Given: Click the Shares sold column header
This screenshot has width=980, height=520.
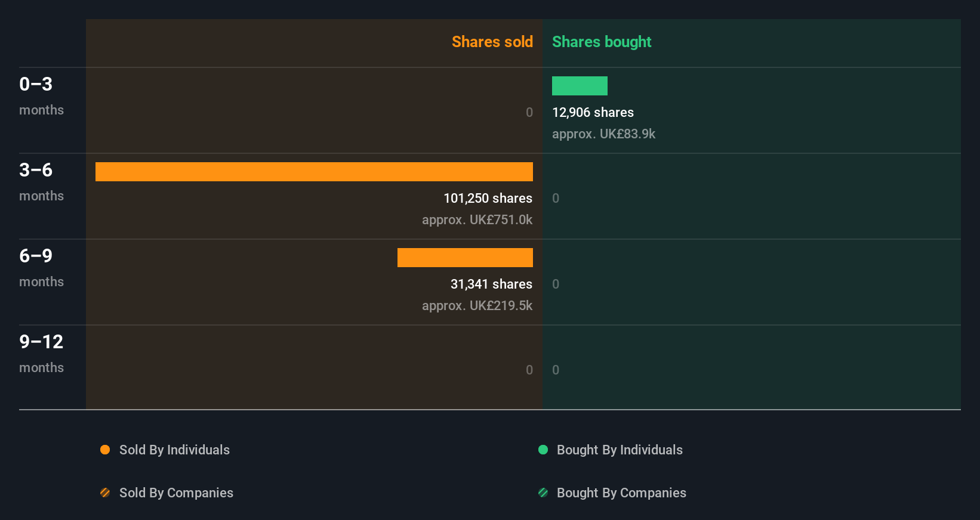Looking at the screenshot, I should click(x=492, y=42).
